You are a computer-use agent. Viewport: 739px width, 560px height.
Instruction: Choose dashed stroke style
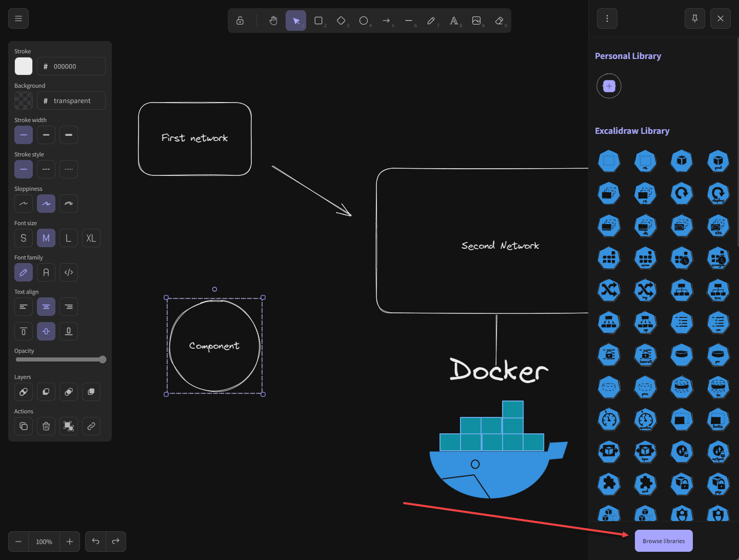click(46, 169)
